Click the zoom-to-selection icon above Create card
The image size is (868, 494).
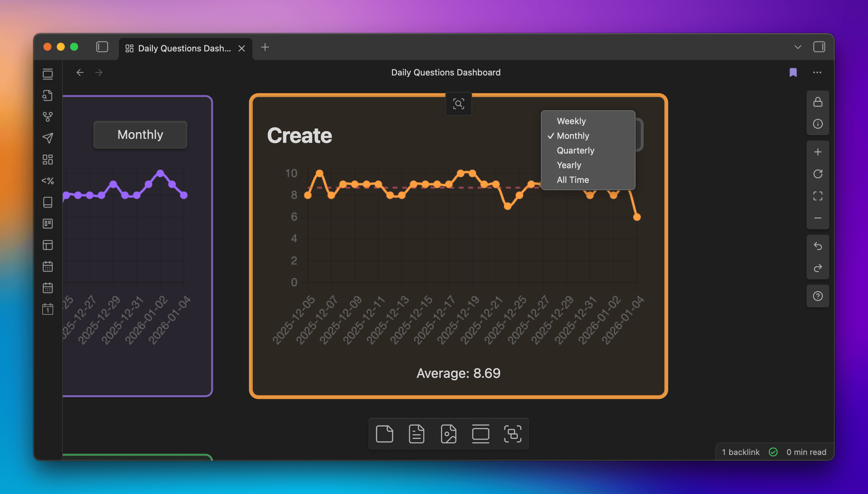coord(458,104)
